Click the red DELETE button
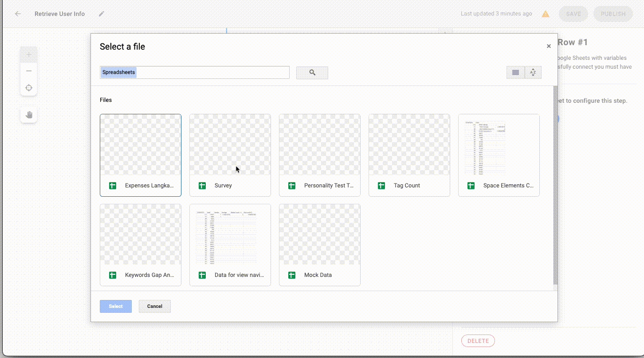The width and height of the screenshot is (644, 358). tap(478, 341)
